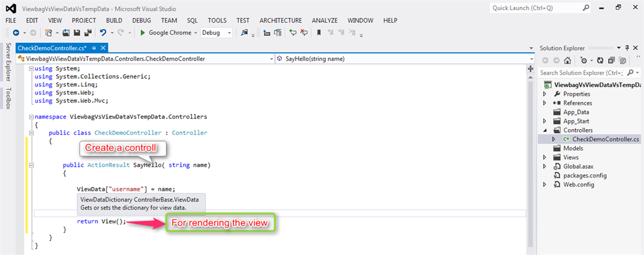Click the Find in Files toolbar icon
This screenshot has height=255, width=644.
click(x=245, y=33)
